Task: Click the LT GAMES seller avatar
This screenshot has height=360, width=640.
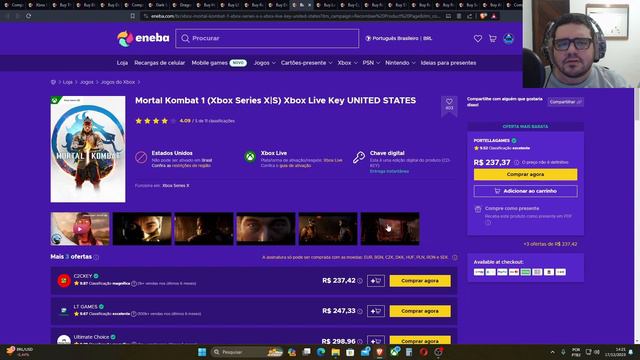Action: (64, 311)
